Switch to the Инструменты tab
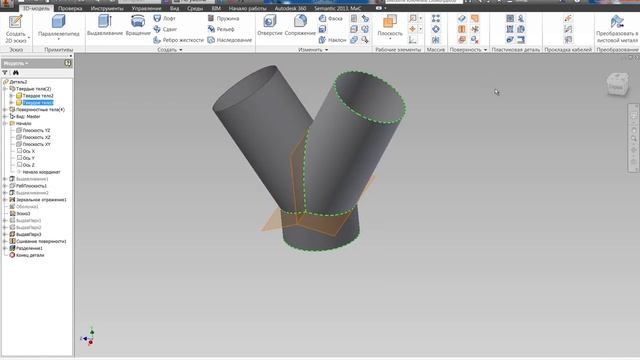 pos(107,8)
